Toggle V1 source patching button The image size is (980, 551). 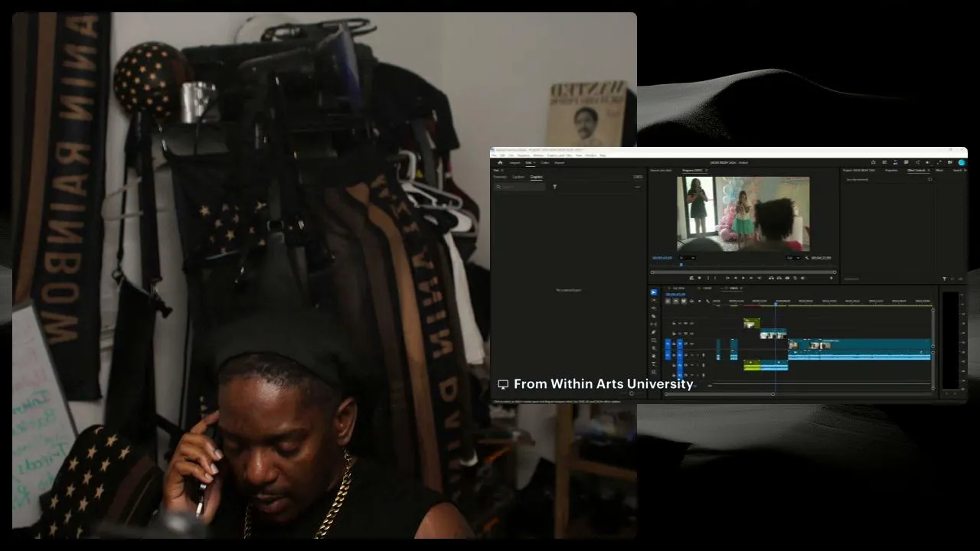click(668, 344)
